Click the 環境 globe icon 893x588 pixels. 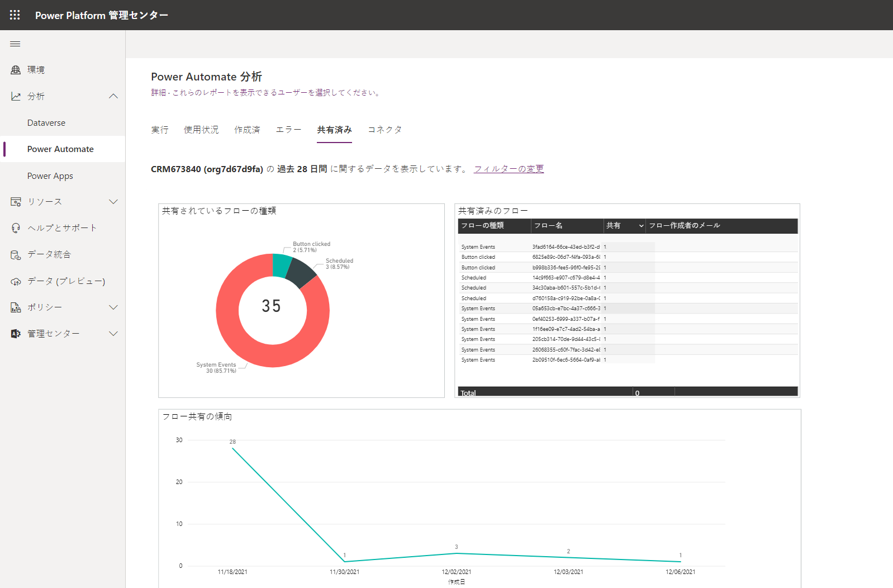pos(16,70)
